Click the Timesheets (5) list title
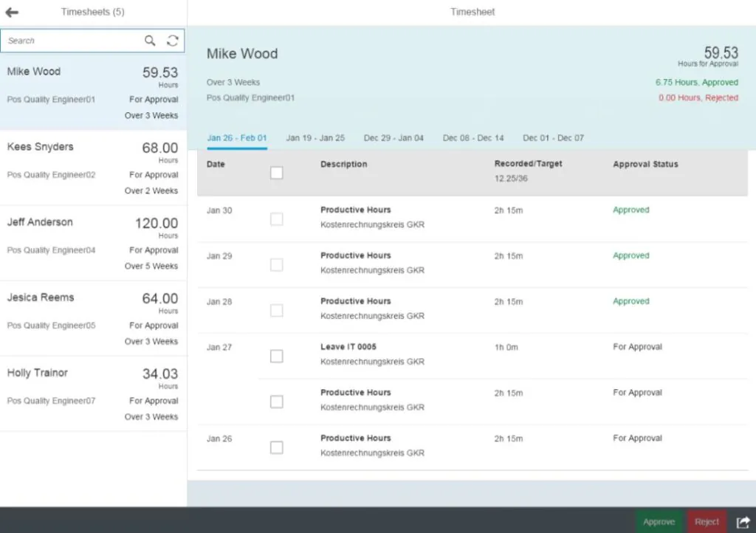Image resolution: width=756 pixels, height=533 pixels. (92, 12)
